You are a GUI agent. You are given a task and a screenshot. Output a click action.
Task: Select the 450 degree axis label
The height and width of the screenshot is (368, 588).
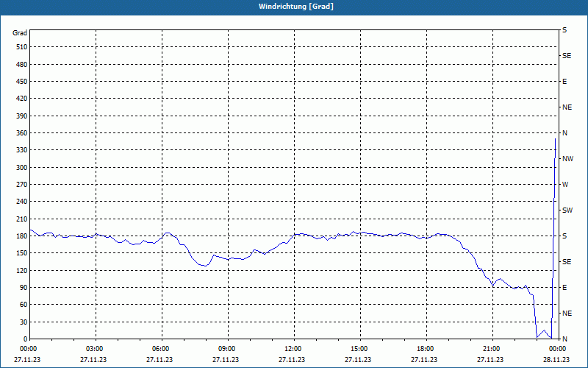(x=21, y=82)
